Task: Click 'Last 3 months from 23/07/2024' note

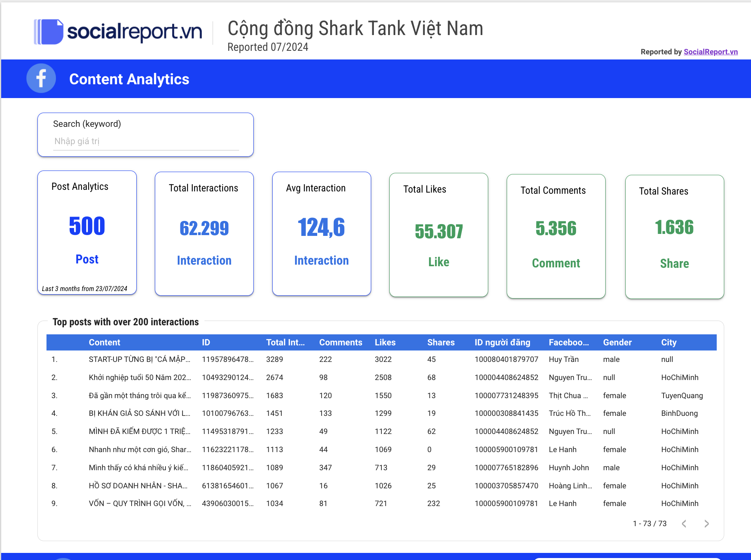Action: [84, 289]
